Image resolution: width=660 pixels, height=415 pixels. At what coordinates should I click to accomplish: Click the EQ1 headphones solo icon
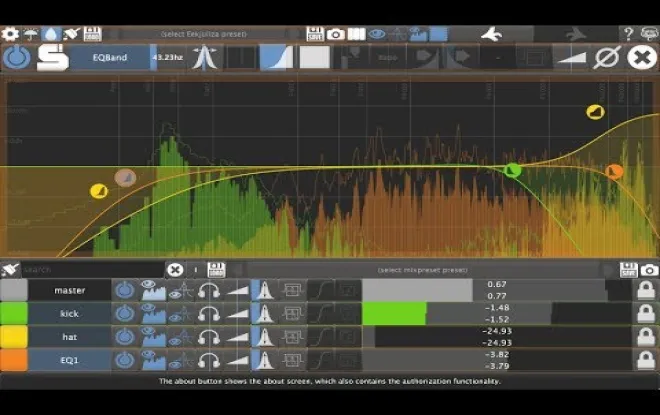209,360
